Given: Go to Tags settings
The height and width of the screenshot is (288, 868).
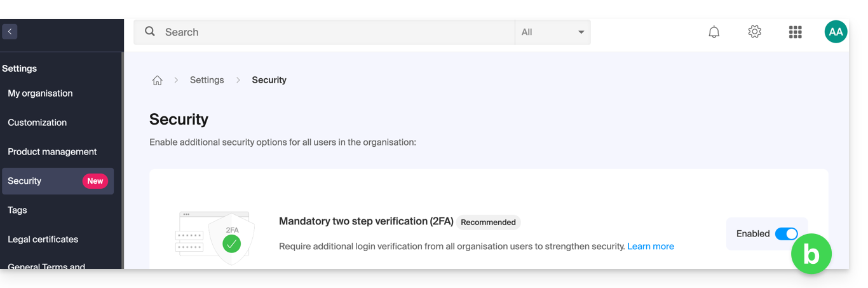Looking at the screenshot, I should 17,210.
